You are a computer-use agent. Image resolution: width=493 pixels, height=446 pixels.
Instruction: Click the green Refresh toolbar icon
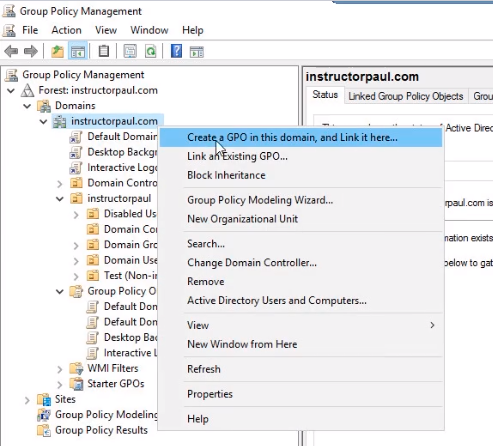point(151,52)
